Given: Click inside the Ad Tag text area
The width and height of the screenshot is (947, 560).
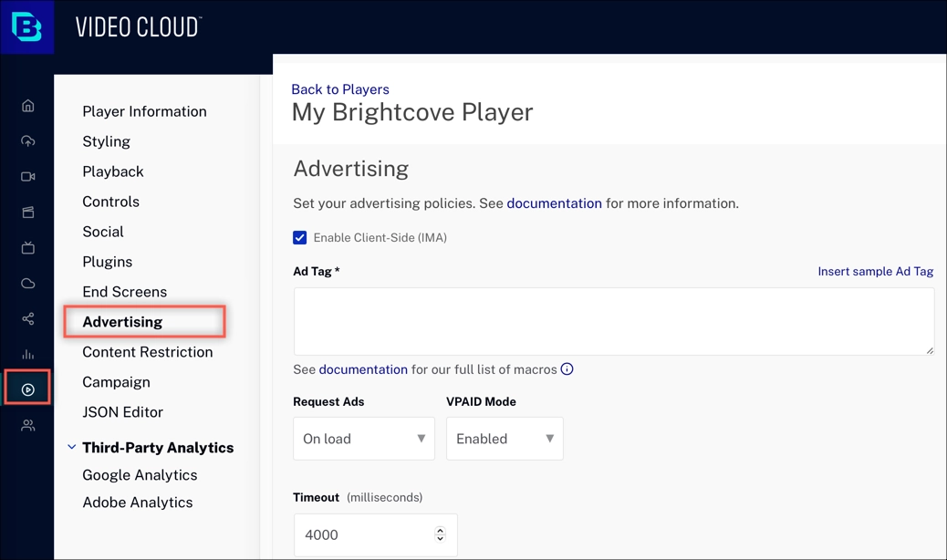Looking at the screenshot, I should [x=613, y=321].
